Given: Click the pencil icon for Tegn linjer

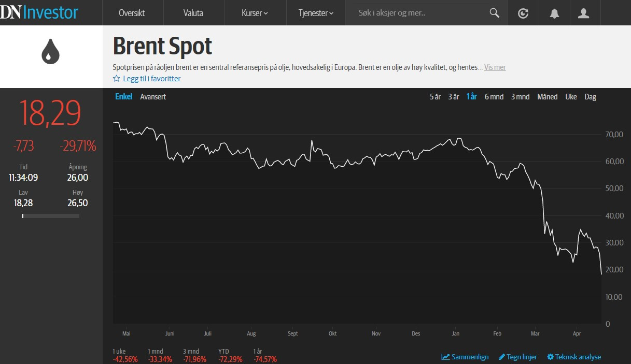Looking at the screenshot, I should pos(501,357).
